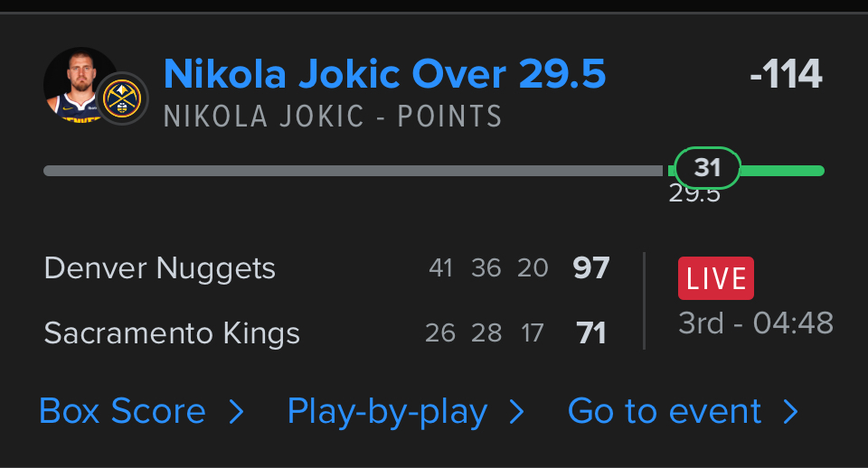Select the Sacramento Kings team name
Image resolution: width=868 pixels, height=468 pixels.
[x=172, y=333]
